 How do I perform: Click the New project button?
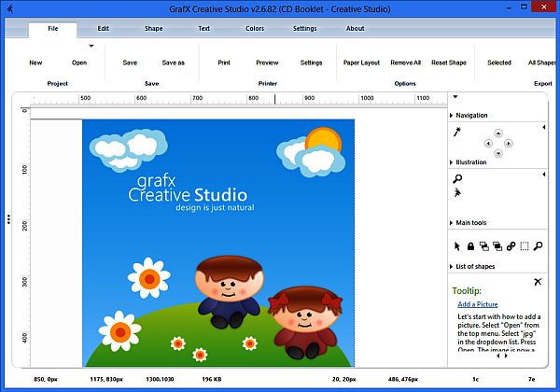[35, 63]
